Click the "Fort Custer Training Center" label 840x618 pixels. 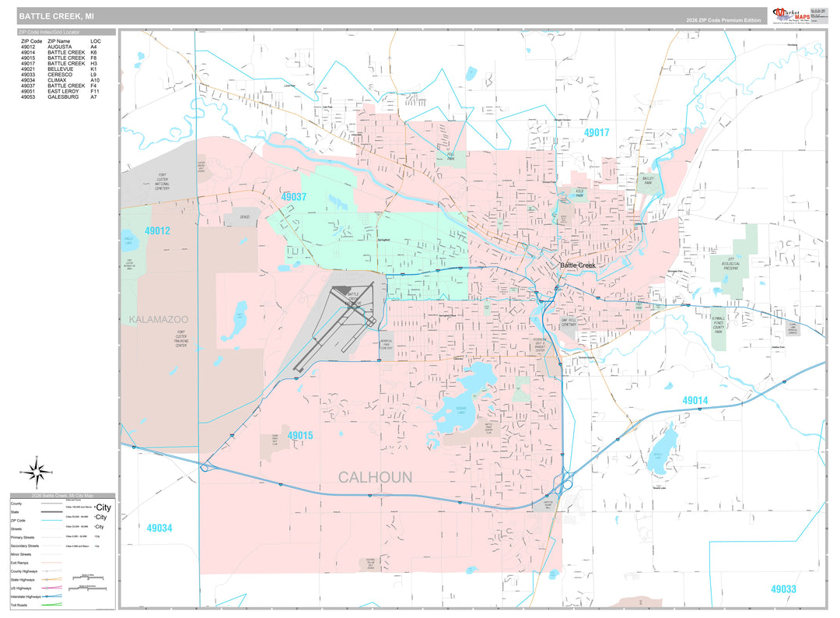tap(181, 339)
